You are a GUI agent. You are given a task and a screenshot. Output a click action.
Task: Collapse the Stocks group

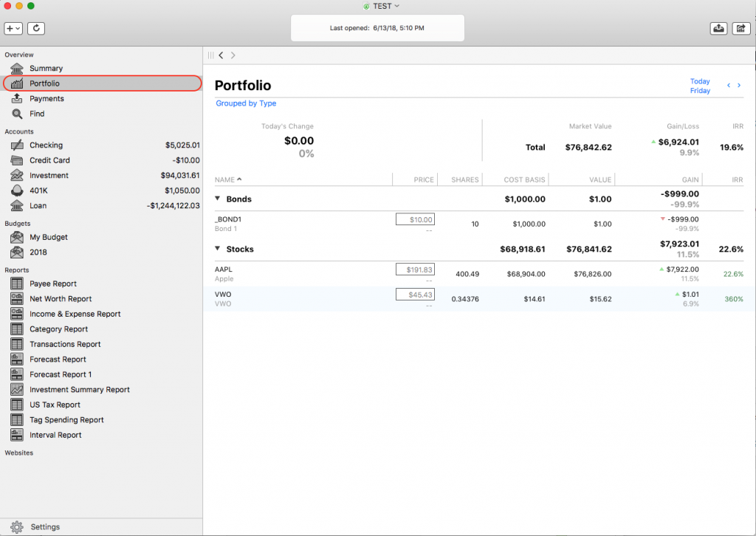(219, 249)
